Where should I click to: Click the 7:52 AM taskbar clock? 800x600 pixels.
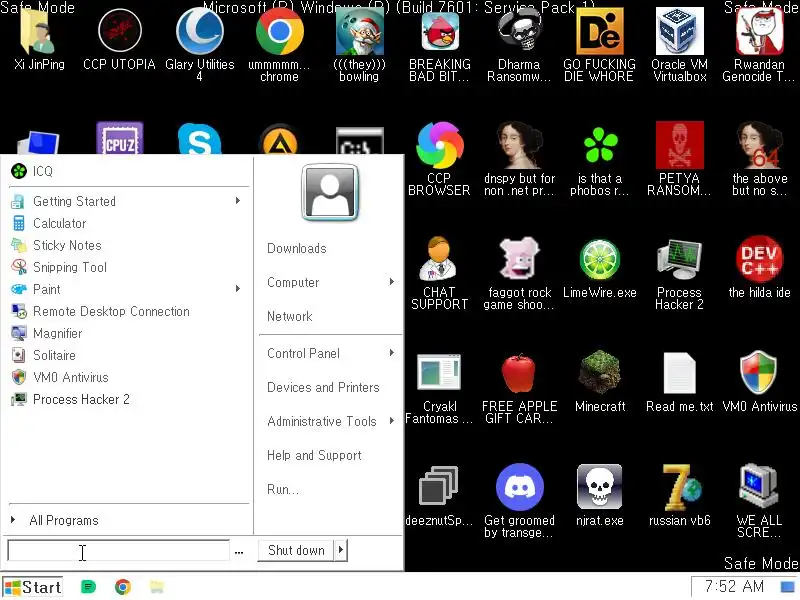pyautogui.click(x=734, y=587)
